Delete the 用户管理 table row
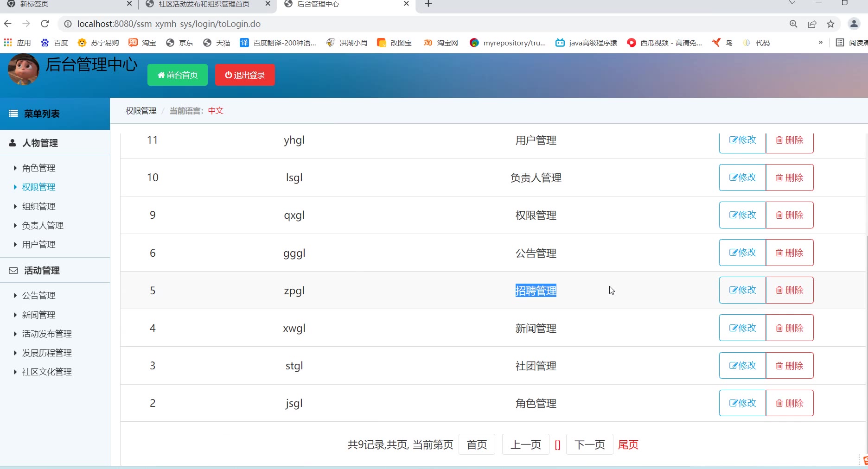This screenshot has width=868, height=469. (790, 143)
